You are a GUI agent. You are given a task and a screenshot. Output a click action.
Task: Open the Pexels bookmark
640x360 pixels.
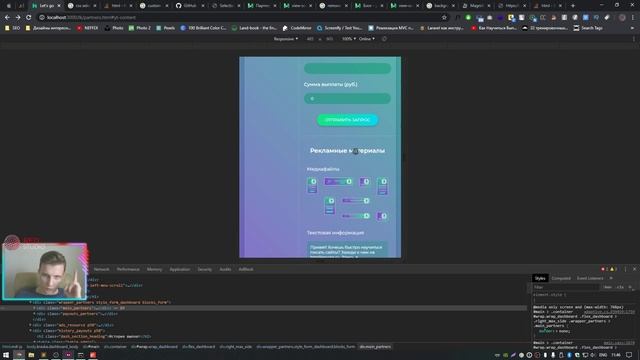165,28
